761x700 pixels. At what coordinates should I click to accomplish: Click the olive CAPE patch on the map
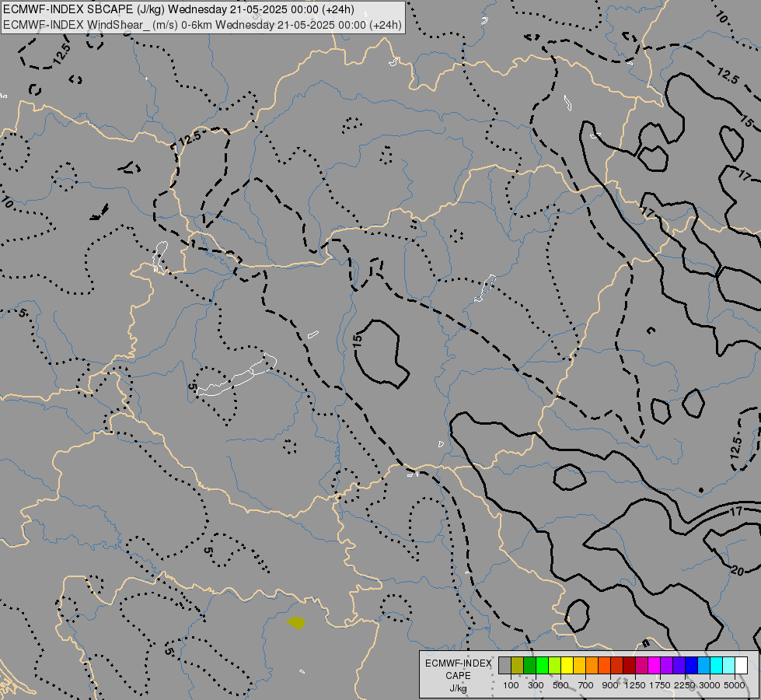(x=296, y=623)
